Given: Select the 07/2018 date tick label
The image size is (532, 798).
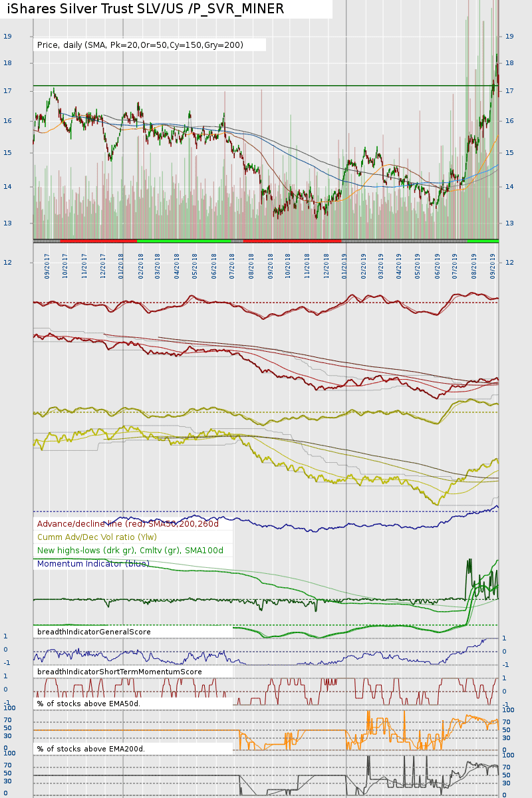Looking at the screenshot, I should pyautogui.click(x=232, y=265).
